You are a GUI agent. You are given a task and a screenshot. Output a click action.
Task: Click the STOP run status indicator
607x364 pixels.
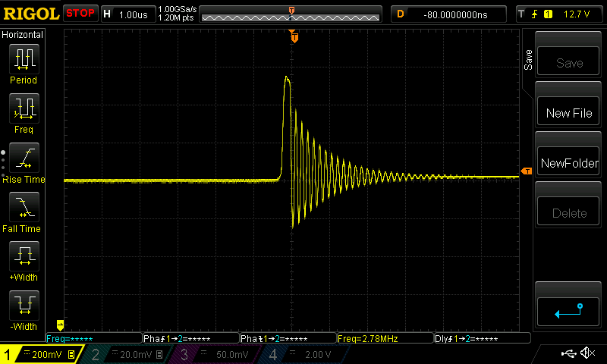point(80,14)
